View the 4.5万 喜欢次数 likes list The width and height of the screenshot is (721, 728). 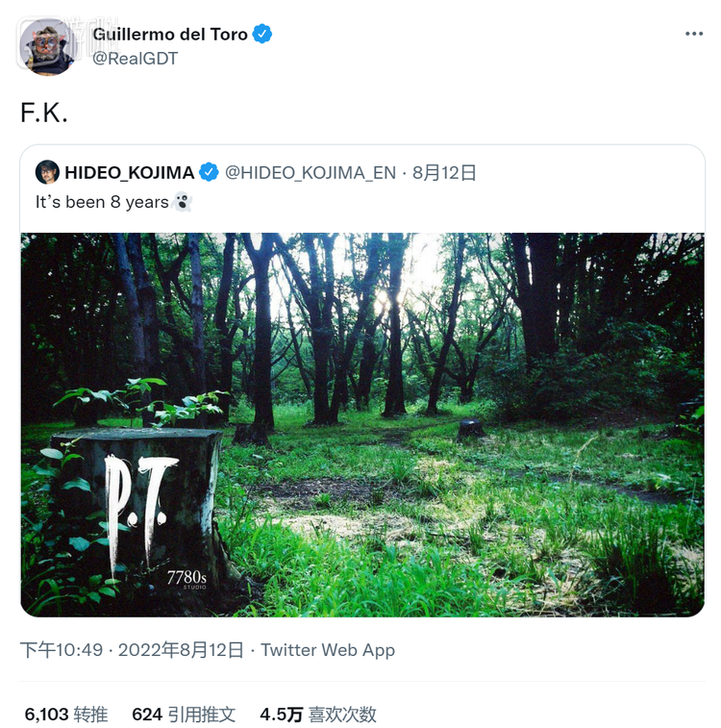click(x=318, y=715)
